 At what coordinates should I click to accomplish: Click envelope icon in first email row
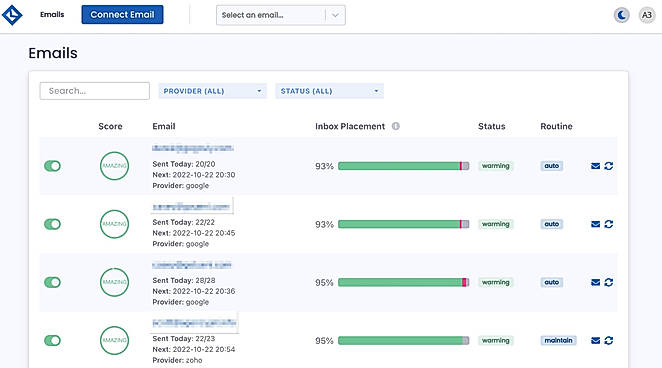[x=595, y=166]
